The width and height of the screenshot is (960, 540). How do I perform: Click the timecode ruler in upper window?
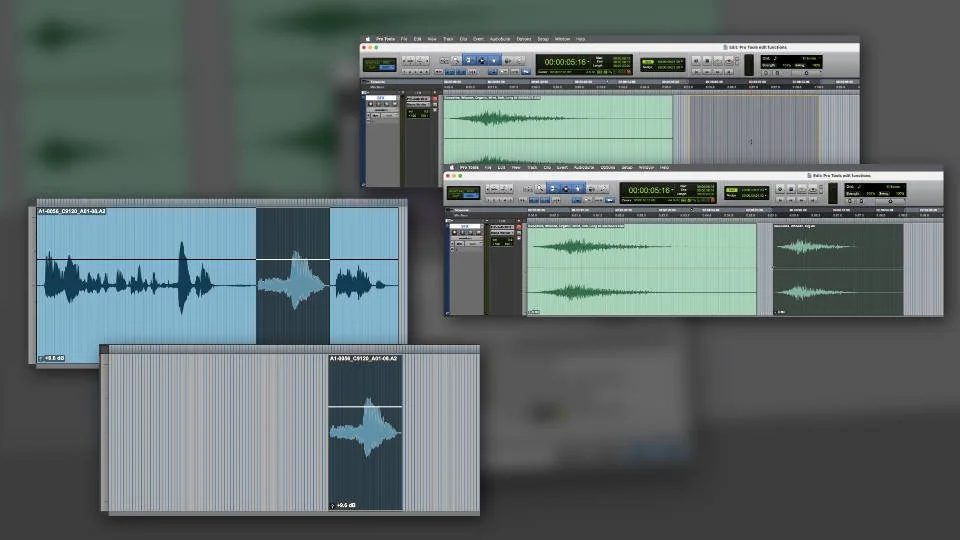[651, 82]
